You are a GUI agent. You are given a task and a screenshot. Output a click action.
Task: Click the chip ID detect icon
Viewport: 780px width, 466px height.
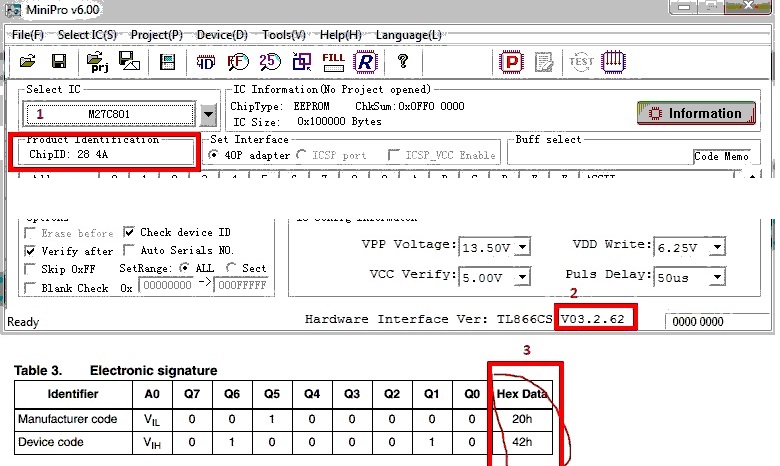tap(205, 62)
